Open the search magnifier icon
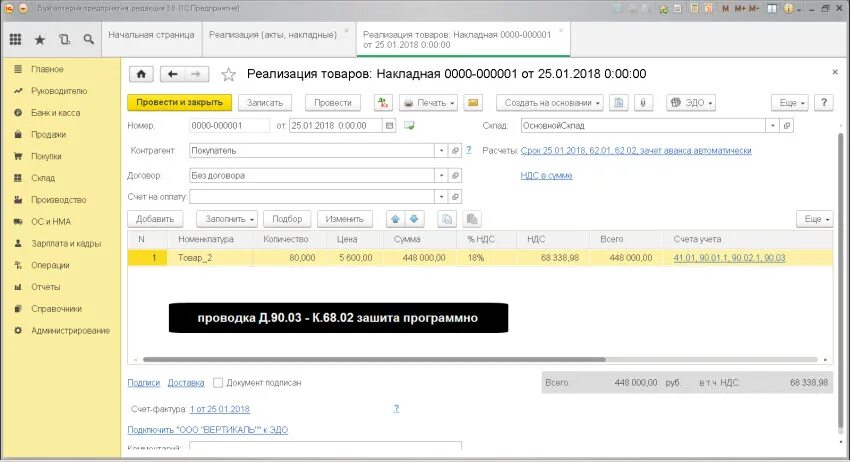Screen dimensions: 850x462 [88, 39]
